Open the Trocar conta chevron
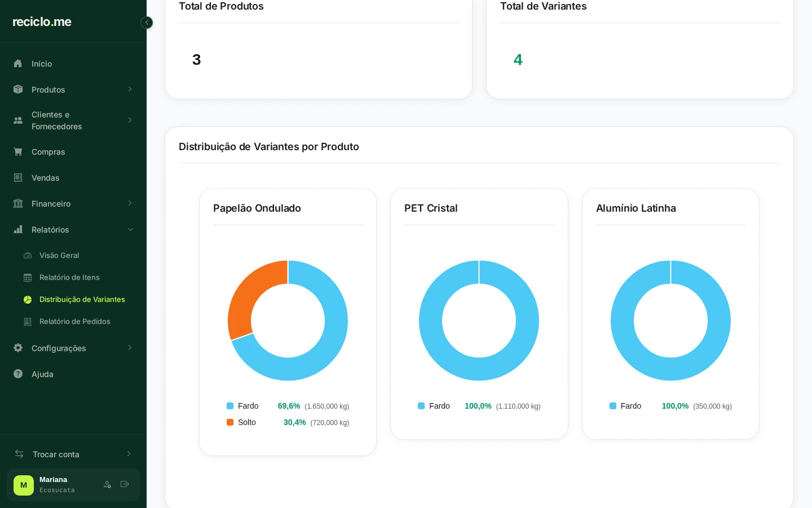Image resolution: width=812 pixels, height=508 pixels. tap(129, 454)
